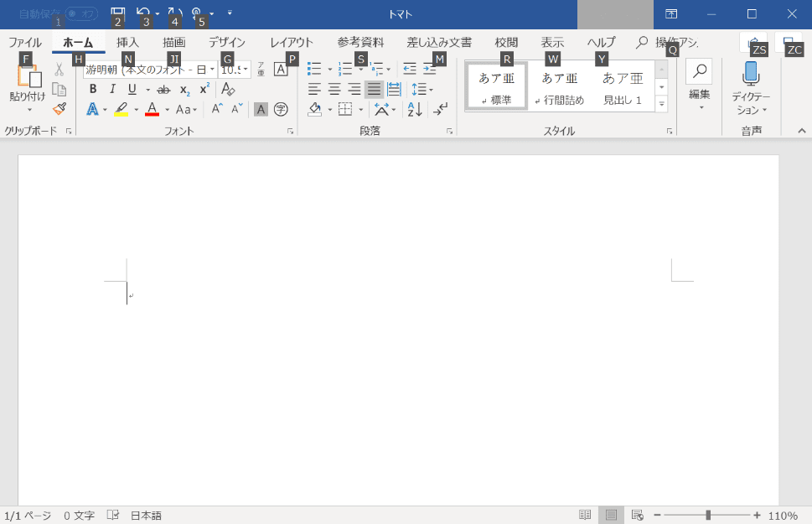This screenshot has height=524, width=812.
Task: Switch to Web Layout view icon
Action: click(x=638, y=515)
